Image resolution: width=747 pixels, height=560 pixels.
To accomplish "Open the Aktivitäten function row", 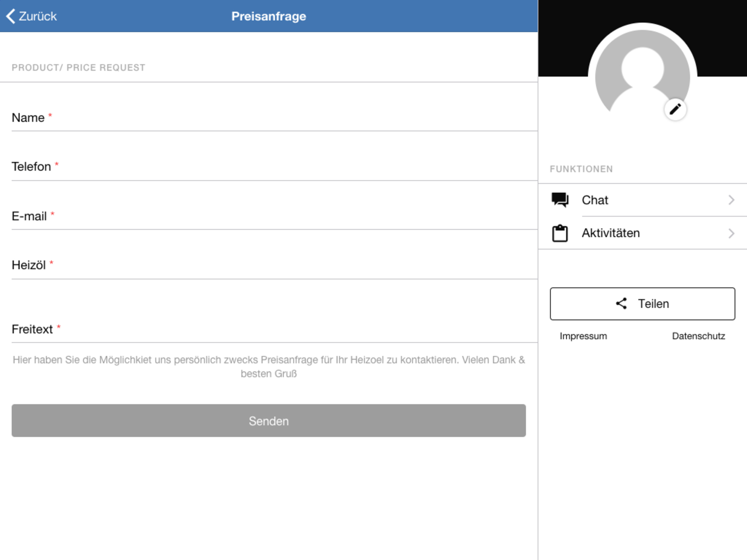I will pyautogui.click(x=642, y=233).
